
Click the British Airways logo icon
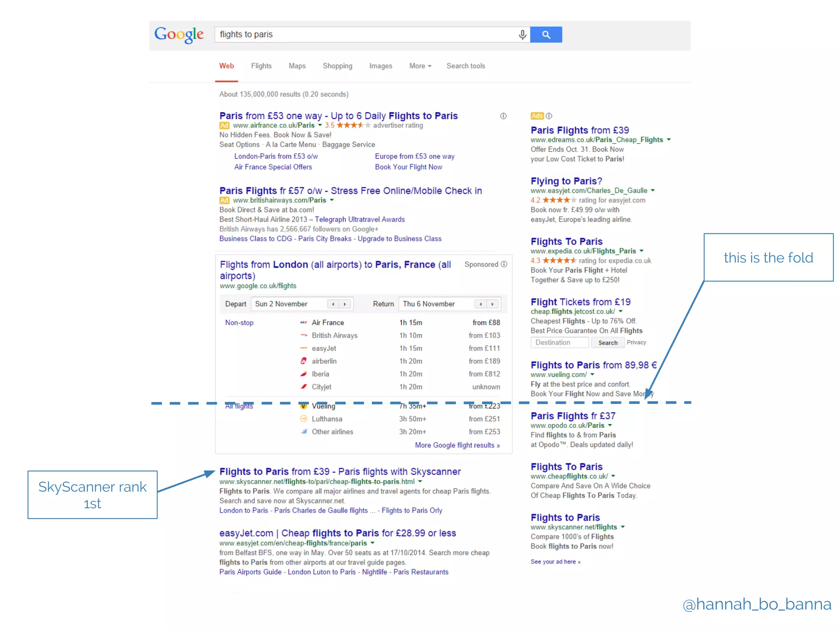pos(304,336)
